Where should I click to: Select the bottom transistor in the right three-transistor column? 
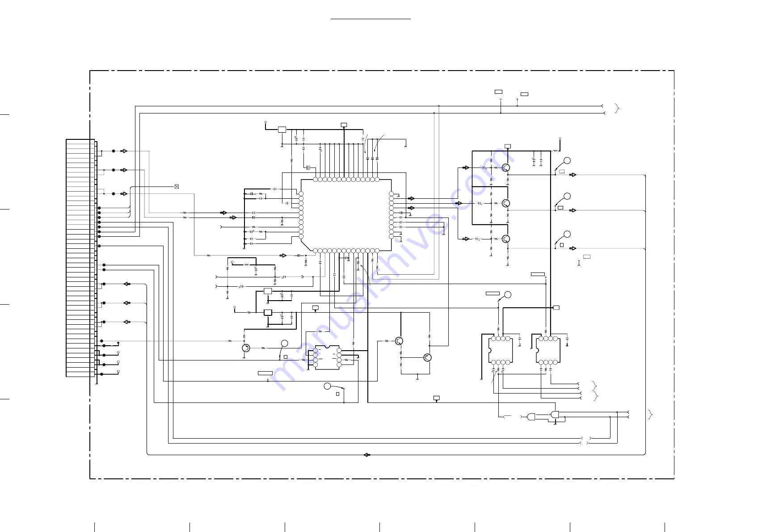506,239
